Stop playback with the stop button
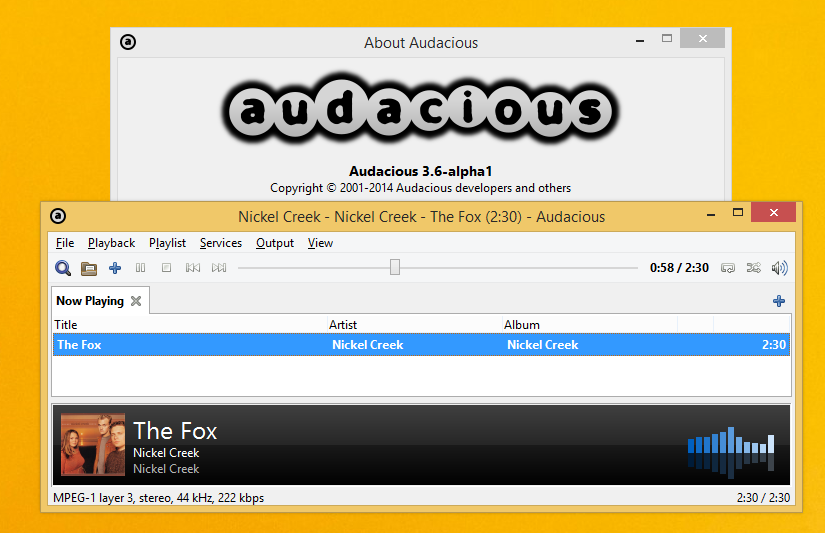Viewport: 825px width, 533px height. (x=166, y=268)
